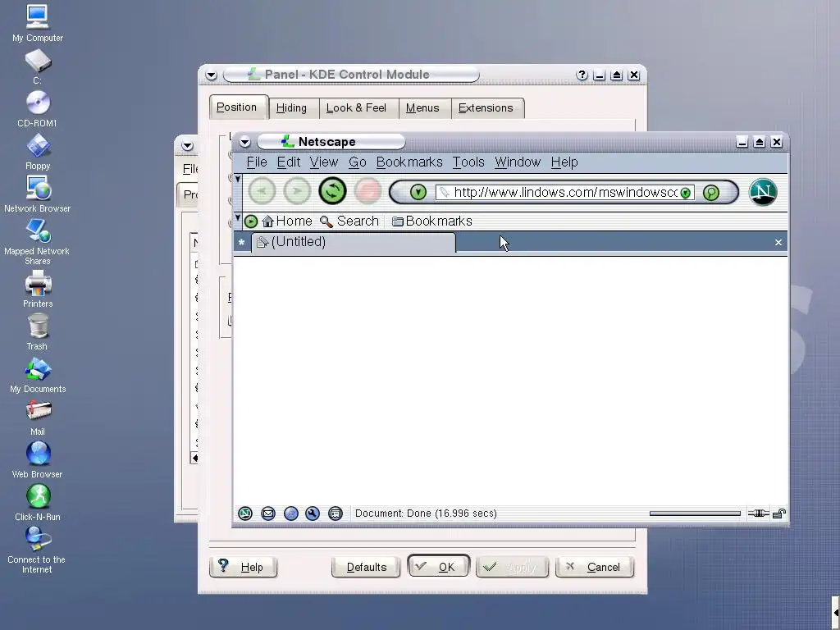Screen dimensions: 840x630
Task: Click the new tab asterisk button
Action: (x=242, y=243)
